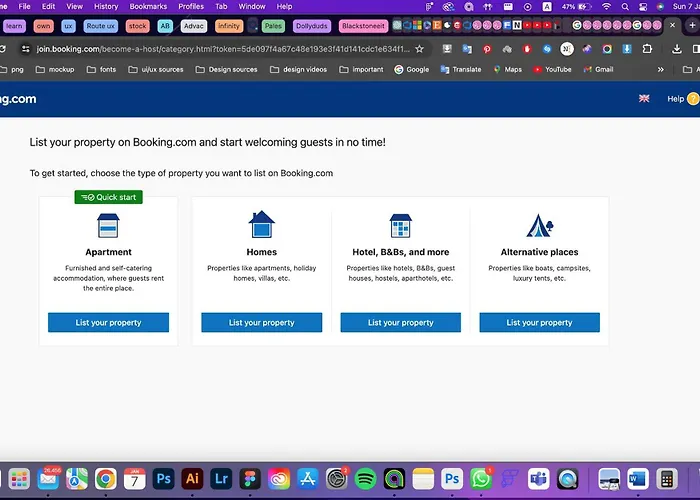This screenshot has width=700, height=500.
Task: Click the Apartment building icon
Action: [108, 225]
